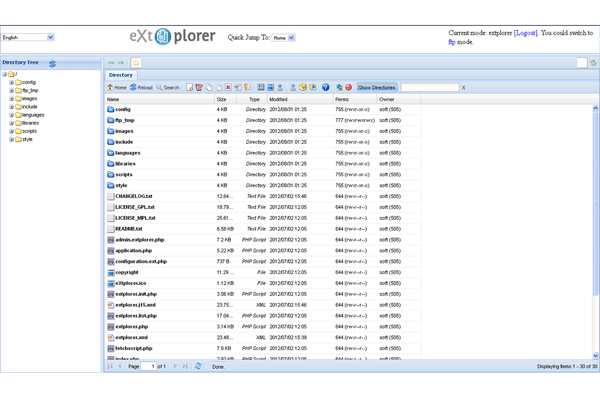Click the Home toolbar button
The image size is (600, 400).
(x=117, y=88)
